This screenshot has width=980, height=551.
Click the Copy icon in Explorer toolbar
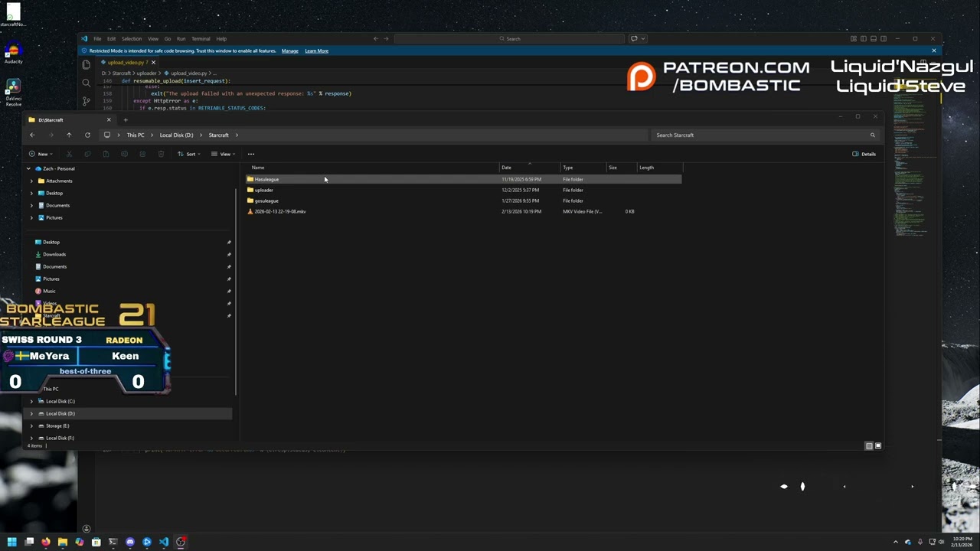(x=87, y=154)
